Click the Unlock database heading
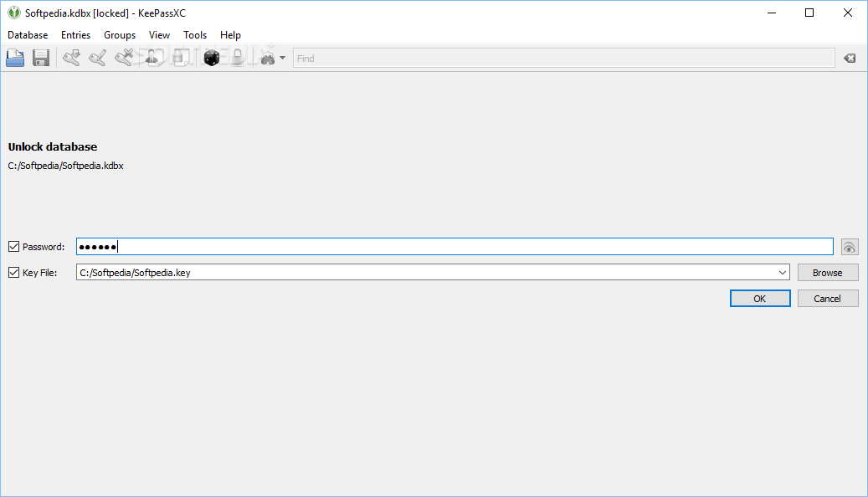 [x=53, y=146]
